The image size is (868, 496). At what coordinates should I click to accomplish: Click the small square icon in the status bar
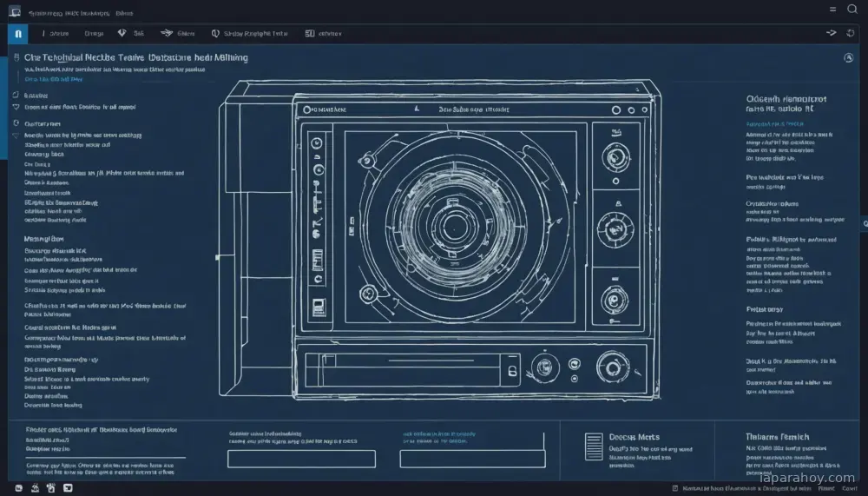pyautogui.click(x=674, y=488)
